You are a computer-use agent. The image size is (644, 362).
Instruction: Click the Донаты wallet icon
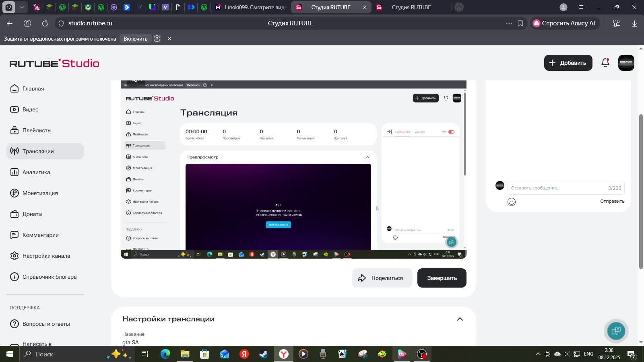point(14,214)
